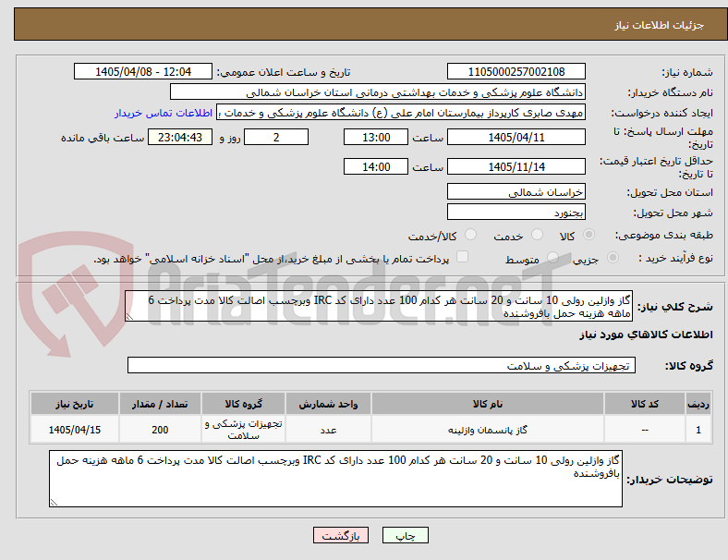Toggle the اسناد خزانه اسلامی payment checkbox

coord(463,257)
